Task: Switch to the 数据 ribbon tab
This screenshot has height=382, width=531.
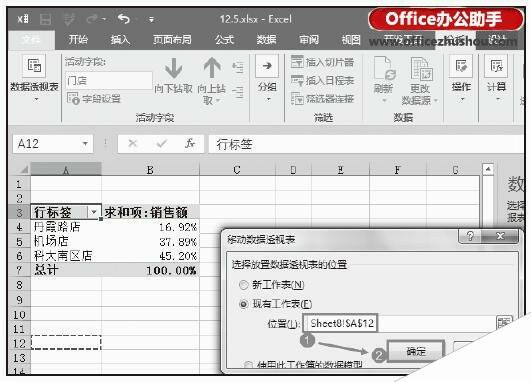Action: (x=266, y=40)
